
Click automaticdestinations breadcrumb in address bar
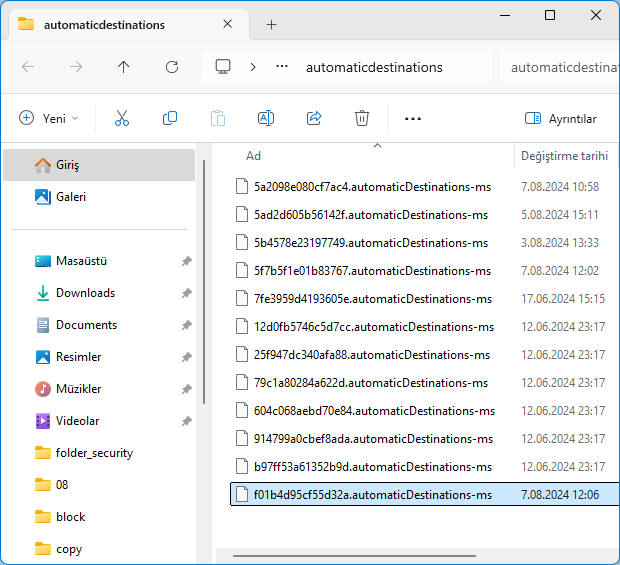(x=374, y=68)
